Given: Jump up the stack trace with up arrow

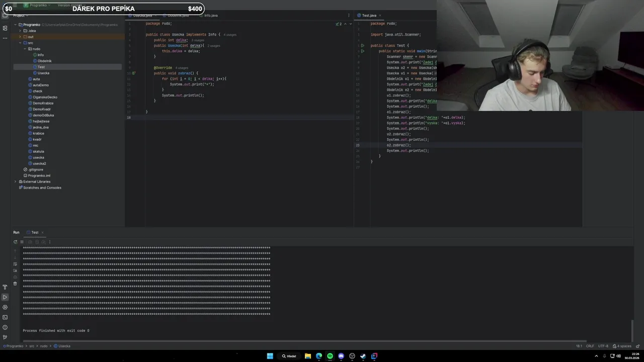Looking at the screenshot, I should pos(15,250).
